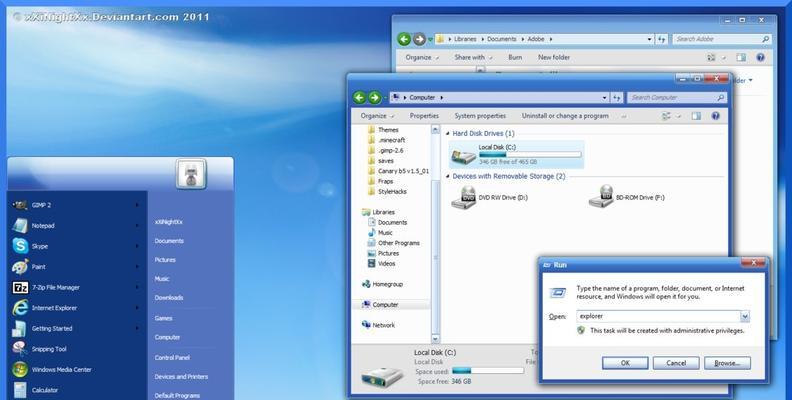
Task: Click New folder in Adobe window
Action: pyautogui.click(x=554, y=58)
